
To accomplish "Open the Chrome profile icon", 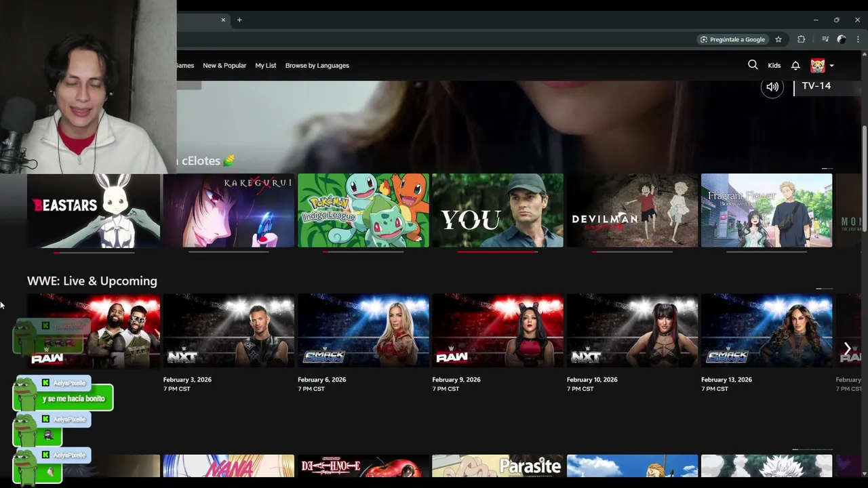I will pos(842,39).
